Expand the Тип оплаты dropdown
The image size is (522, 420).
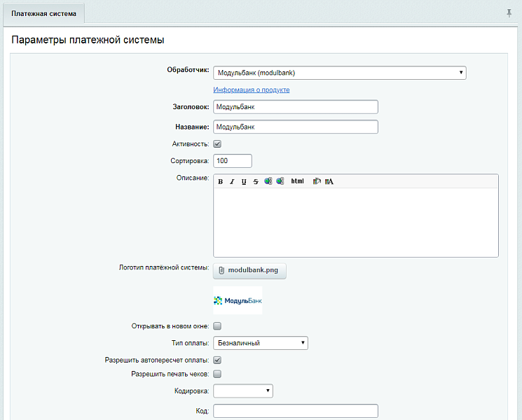[x=260, y=343]
